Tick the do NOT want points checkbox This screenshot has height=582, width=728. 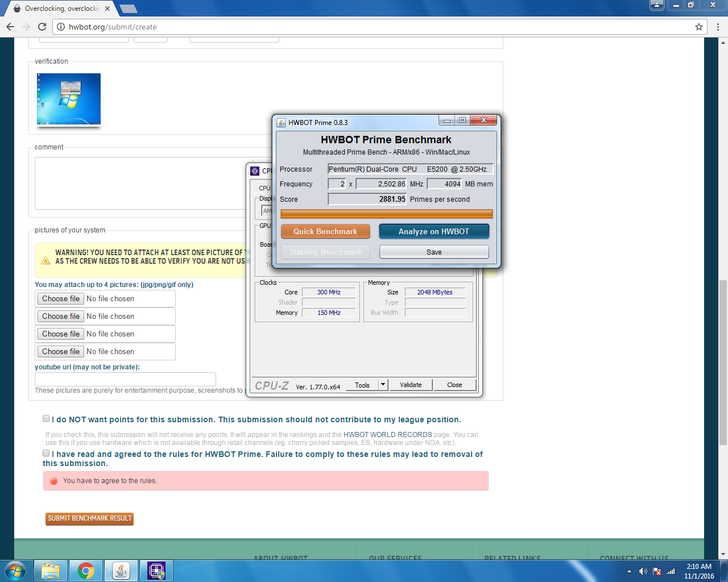click(46, 418)
